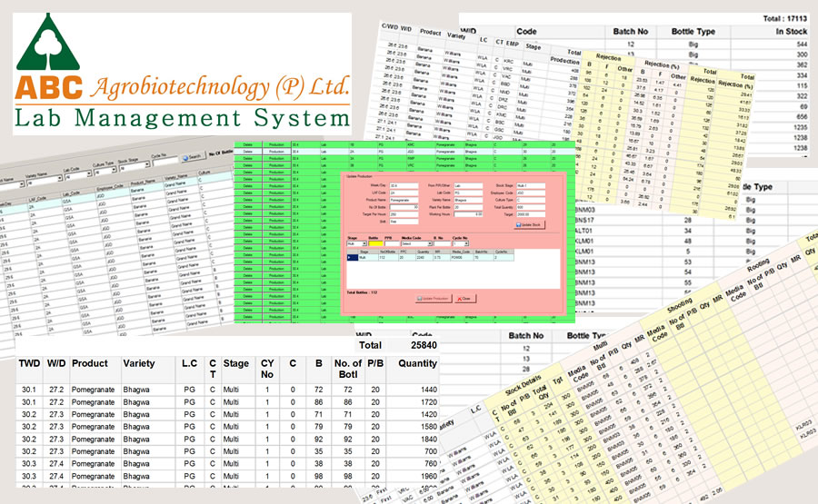The image size is (818, 504).
Task: Click the quantity cell 1440
Action: pyautogui.click(x=429, y=390)
